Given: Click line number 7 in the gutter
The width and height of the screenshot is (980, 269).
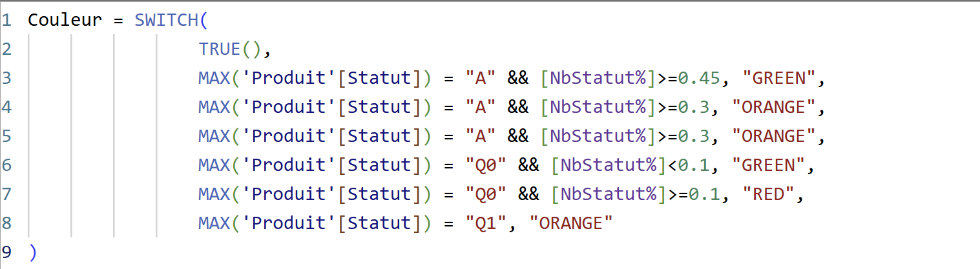Looking at the screenshot, I should [x=6, y=194].
